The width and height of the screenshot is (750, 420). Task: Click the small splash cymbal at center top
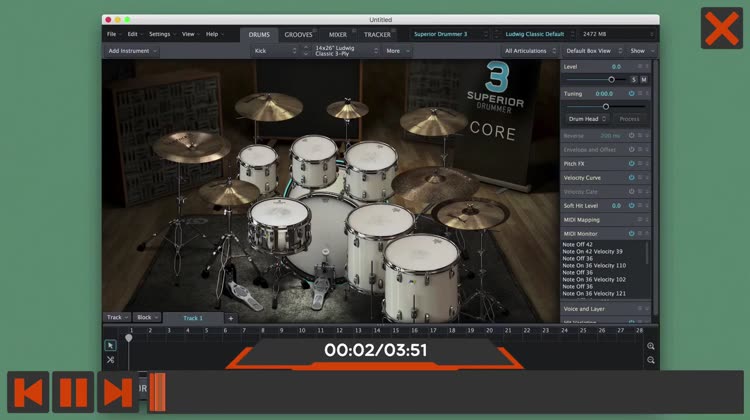pos(348,109)
